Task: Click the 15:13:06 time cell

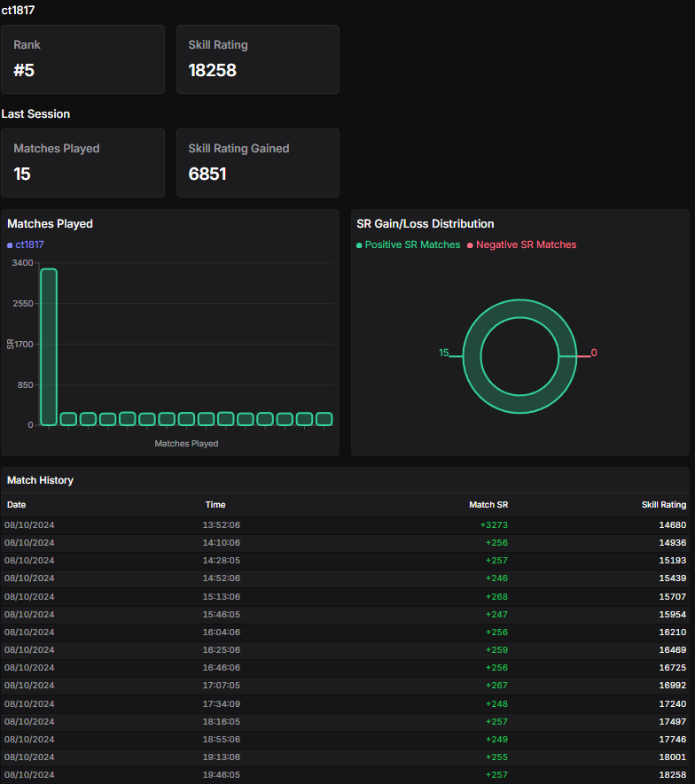Action: 221,596
